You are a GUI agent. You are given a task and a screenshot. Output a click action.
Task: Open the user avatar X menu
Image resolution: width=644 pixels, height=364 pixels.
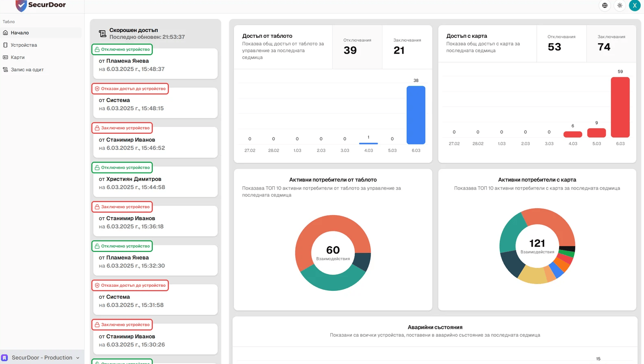(x=635, y=5)
